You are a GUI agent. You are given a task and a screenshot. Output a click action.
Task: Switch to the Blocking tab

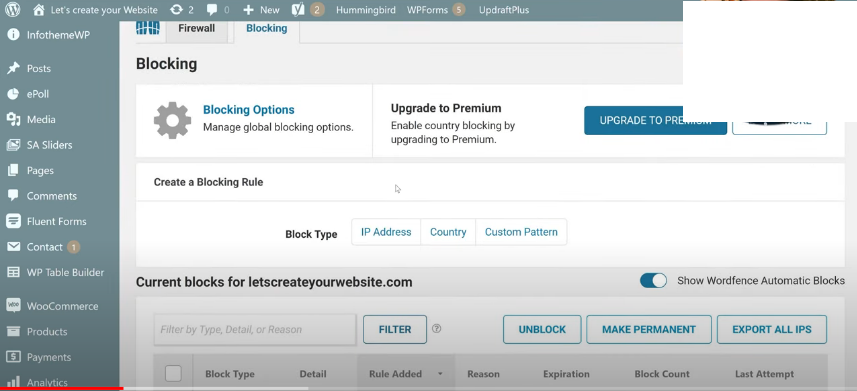(267, 28)
